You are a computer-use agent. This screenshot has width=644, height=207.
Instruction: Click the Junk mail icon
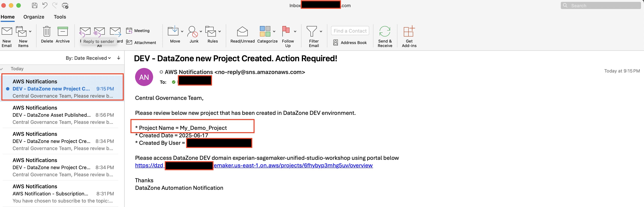(193, 31)
